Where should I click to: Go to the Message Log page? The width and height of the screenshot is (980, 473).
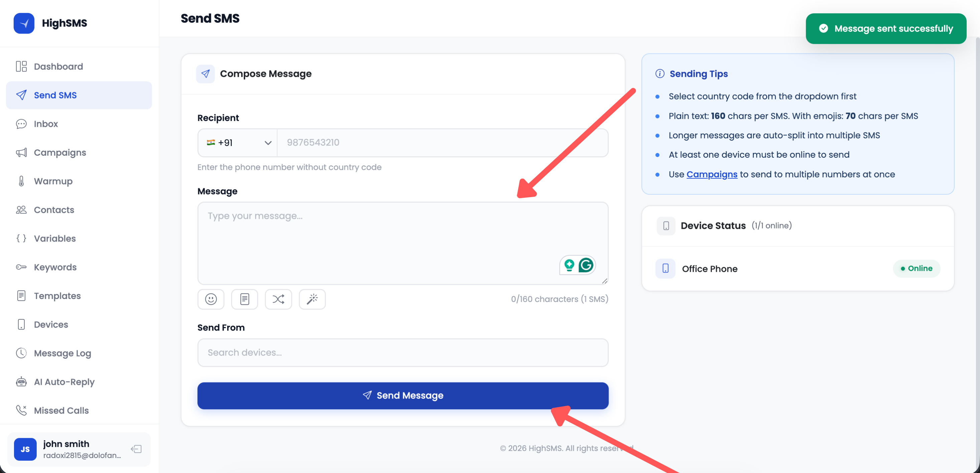[x=62, y=353]
